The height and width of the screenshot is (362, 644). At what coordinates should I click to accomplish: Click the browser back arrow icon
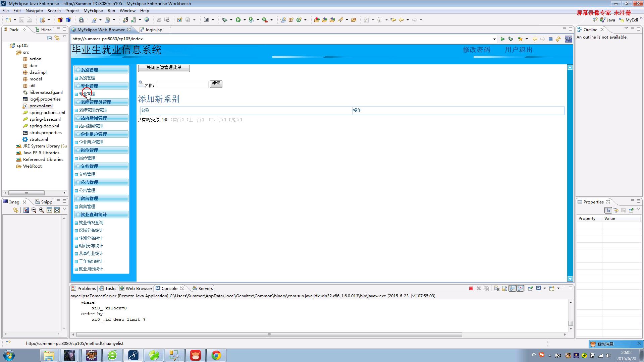click(x=535, y=39)
